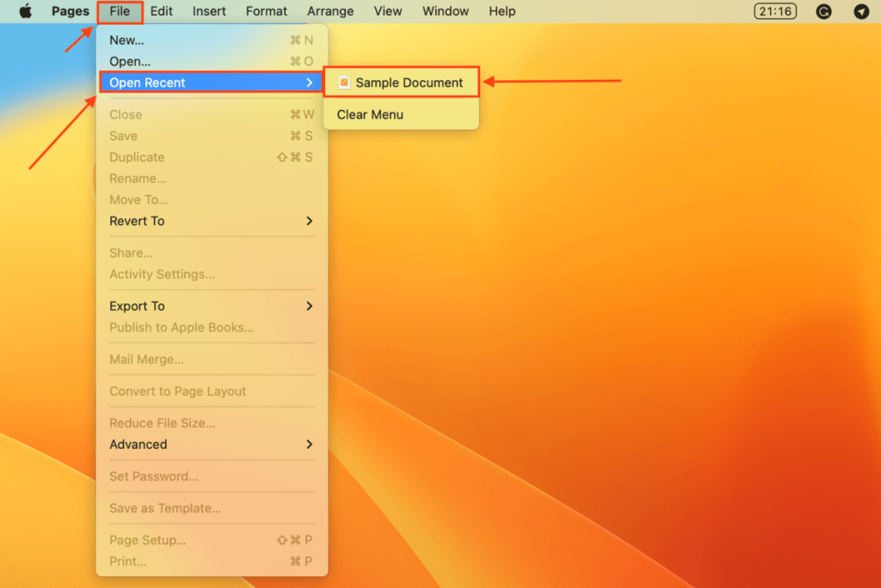Click the Apple logo in menu bar
Screen dimensions: 881x588
click(24, 11)
